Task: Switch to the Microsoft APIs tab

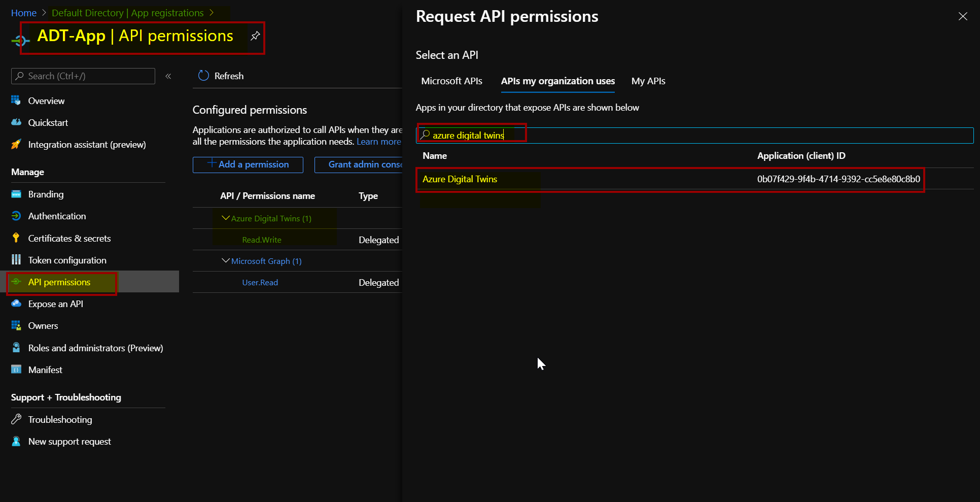Action: (x=451, y=81)
